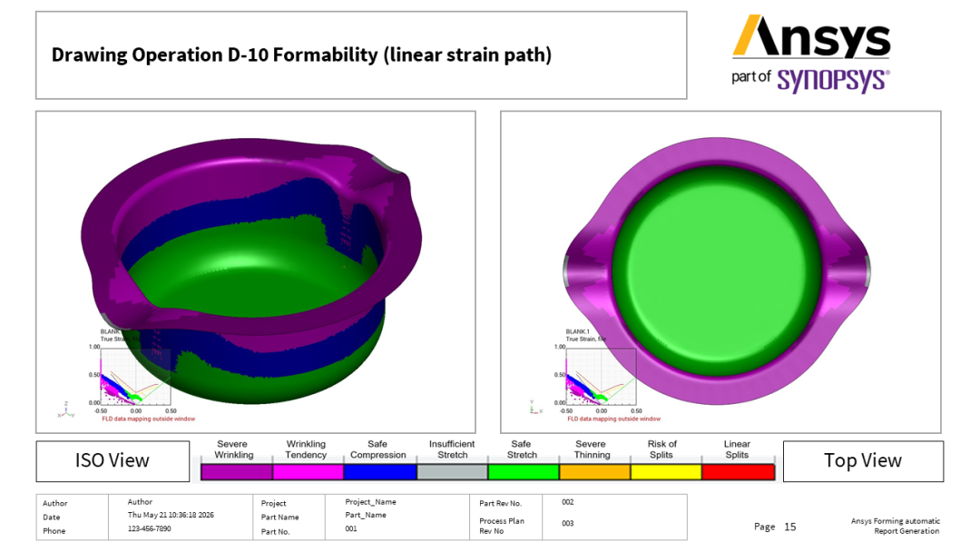Click the ISO View label box
This screenshot has height=552, width=980.
(x=113, y=461)
